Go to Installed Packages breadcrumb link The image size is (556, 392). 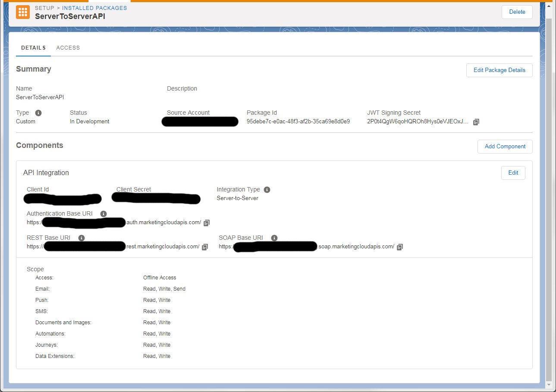94,8
